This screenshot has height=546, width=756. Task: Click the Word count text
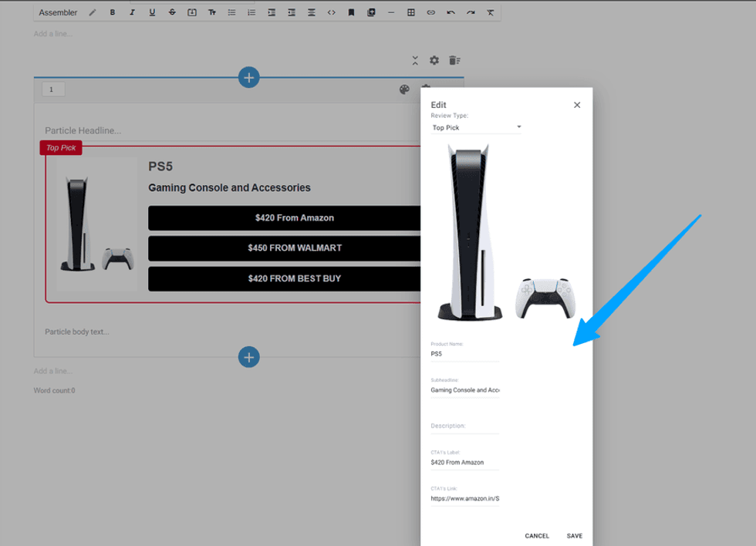(55, 390)
